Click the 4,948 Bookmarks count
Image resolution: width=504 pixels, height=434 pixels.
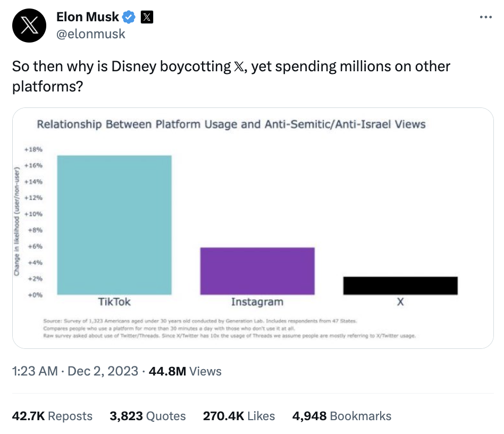pyautogui.click(x=341, y=416)
